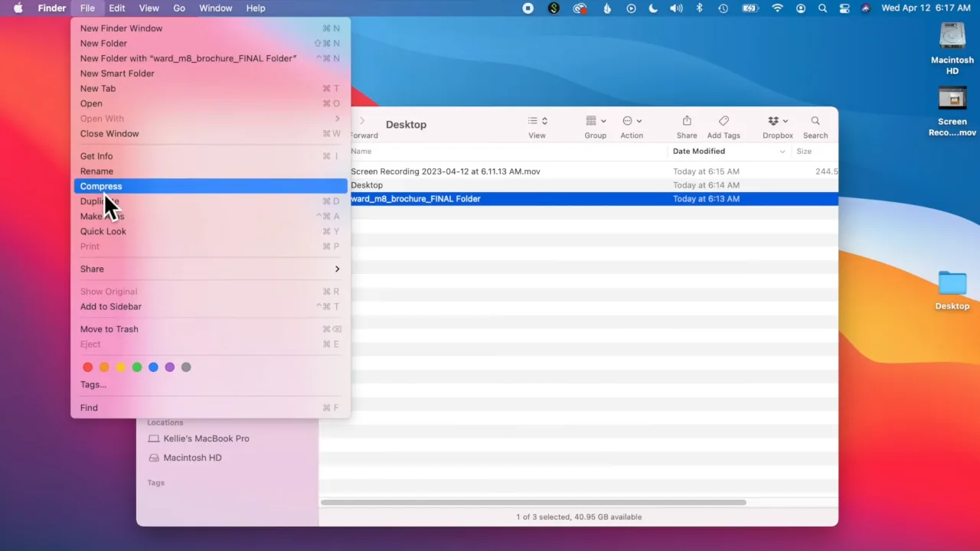Image resolution: width=980 pixels, height=551 pixels.
Task: Open the Go menu in menu bar
Action: coord(178,8)
